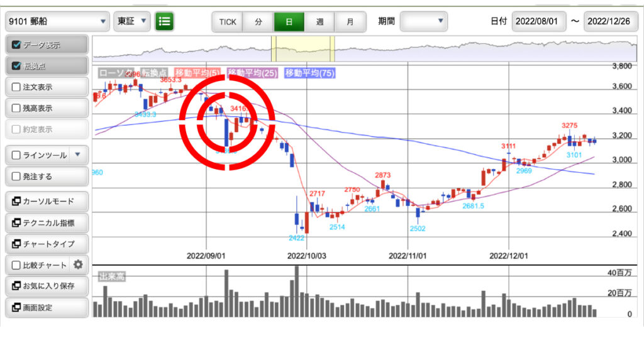Click the 2750 price label
Viewport: 644px width, 338px height.
[352, 190]
